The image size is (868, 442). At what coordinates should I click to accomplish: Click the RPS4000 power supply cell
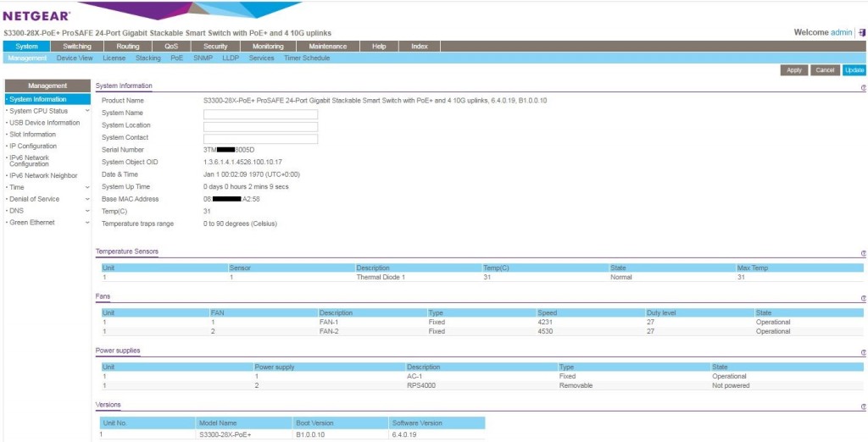[421, 385]
